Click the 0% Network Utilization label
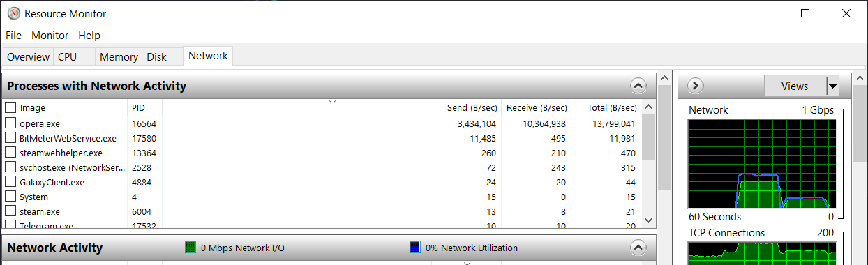 472,248
